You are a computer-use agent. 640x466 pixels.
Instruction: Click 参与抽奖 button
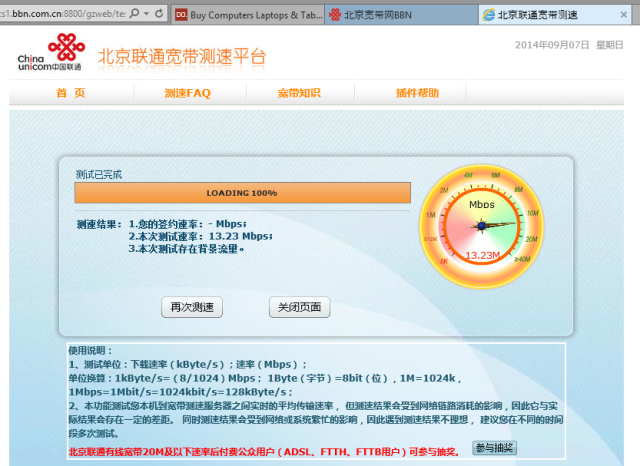click(495, 448)
